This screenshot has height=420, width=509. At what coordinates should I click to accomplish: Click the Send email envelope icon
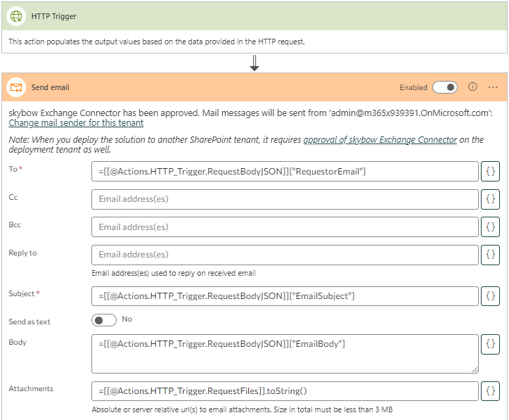tap(16, 88)
